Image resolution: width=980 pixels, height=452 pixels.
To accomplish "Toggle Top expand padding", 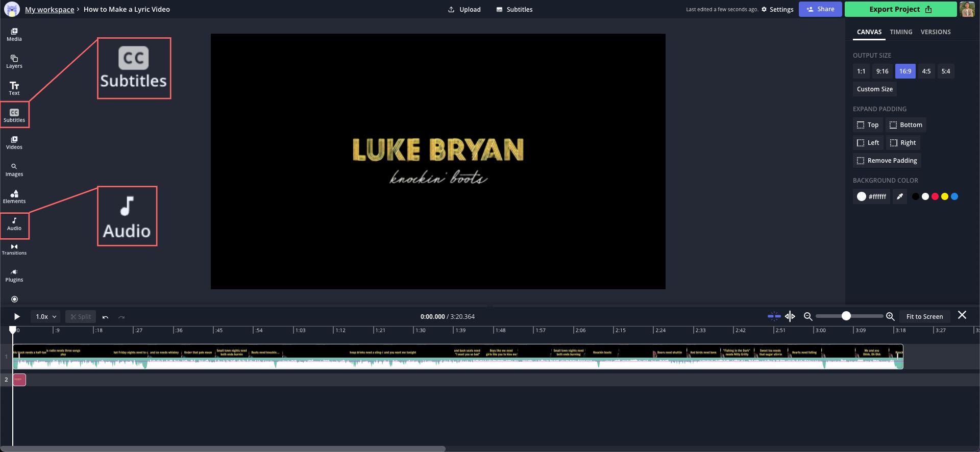I will point(868,125).
